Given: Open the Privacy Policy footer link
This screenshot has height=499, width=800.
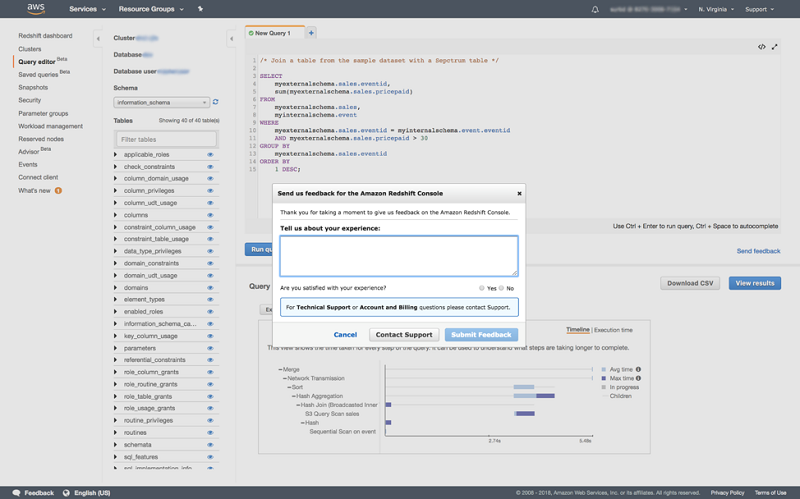Looking at the screenshot, I should [727, 493].
